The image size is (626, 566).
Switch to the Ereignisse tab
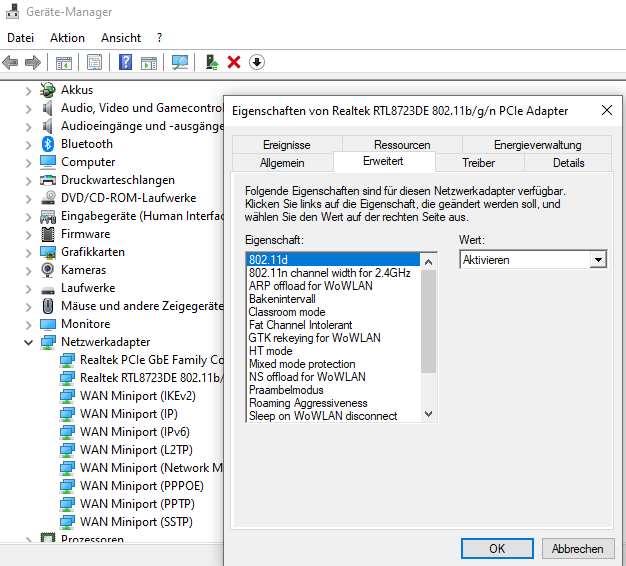click(287, 144)
